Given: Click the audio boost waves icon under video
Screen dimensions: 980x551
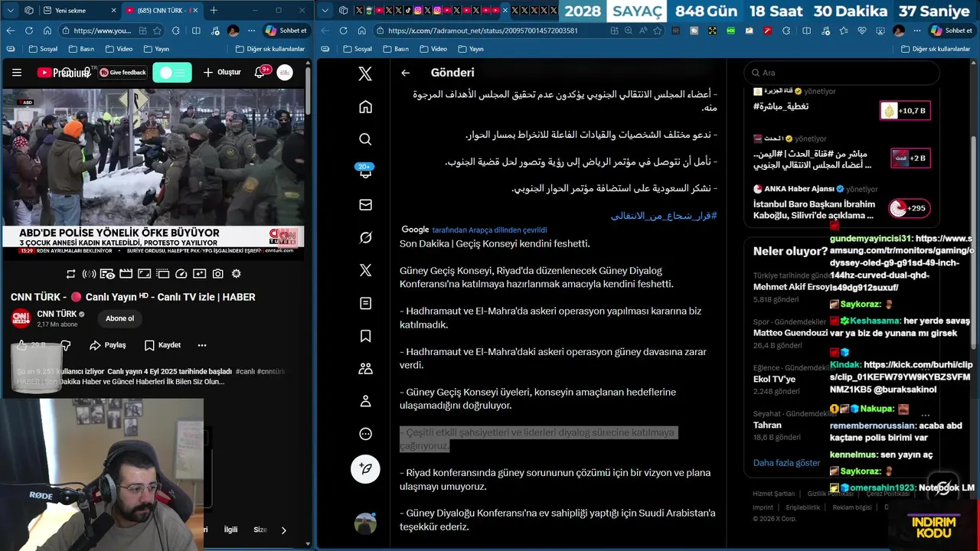Looking at the screenshot, I should (89, 274).
